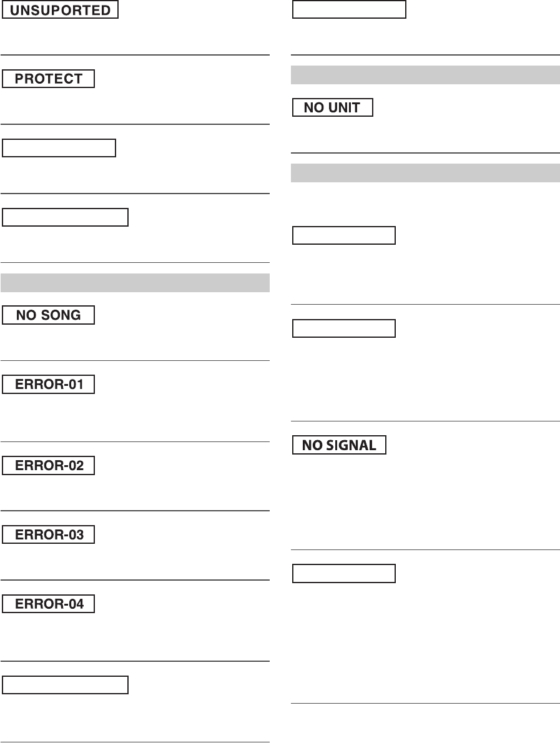Select the NO UNIT message box
Image resolution: width=560 pixels, height=743 pixels.
(x=333, y=107)
